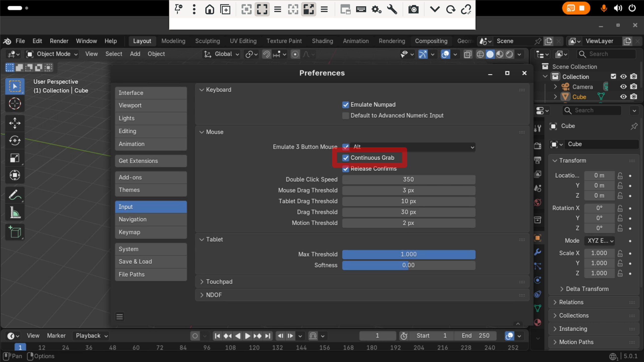Expand the NDOF panel
This screenshot has height=362, width=644.
(214, 295)
